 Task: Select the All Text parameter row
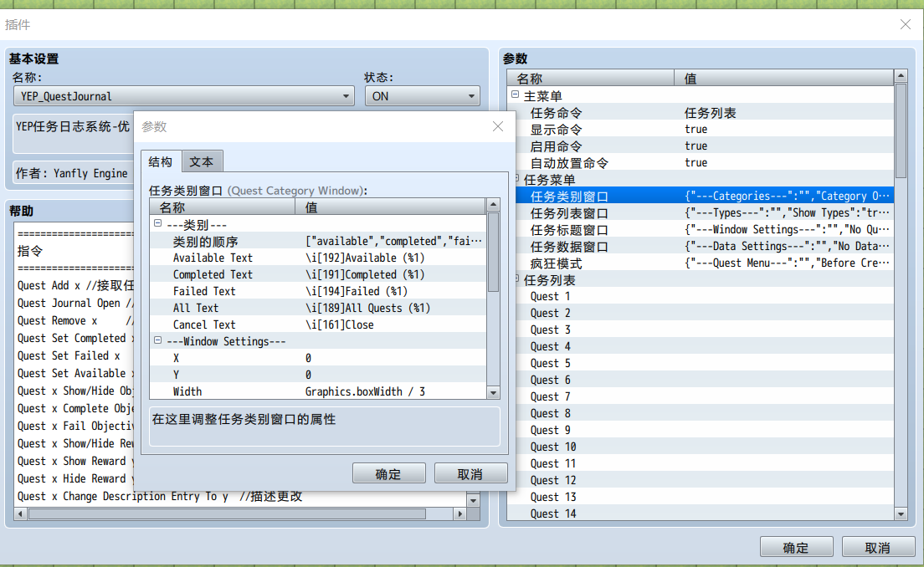[318, 308]
